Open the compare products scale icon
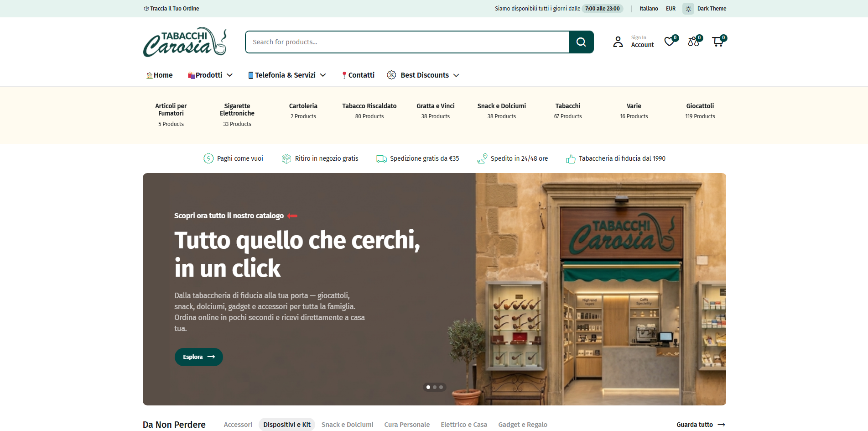 pyautogui.click(x=693, y=42)
